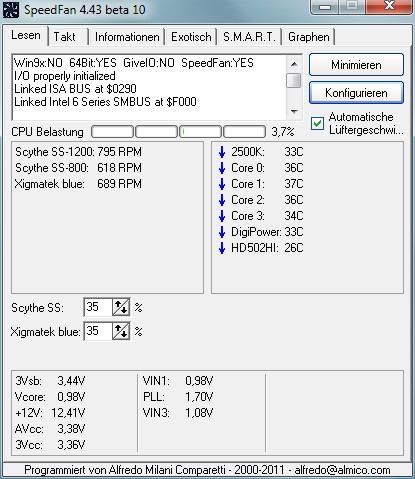Toggle the Automatische Lüftergeschwindigkeit checkbox
Viewport: 415px width, 479px height.
click(317, 124)
